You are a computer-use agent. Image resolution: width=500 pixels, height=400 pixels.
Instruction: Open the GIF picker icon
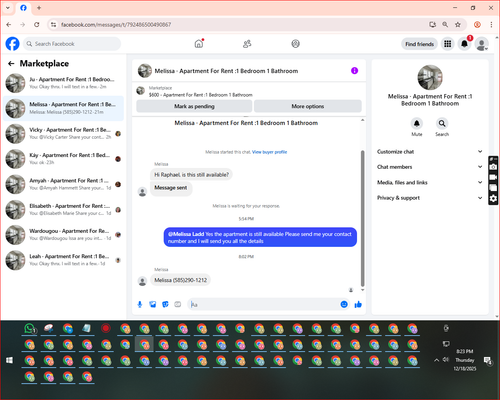point(178,304)
